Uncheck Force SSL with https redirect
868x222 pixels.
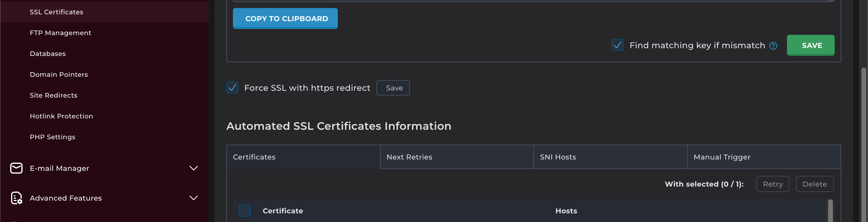232,87
